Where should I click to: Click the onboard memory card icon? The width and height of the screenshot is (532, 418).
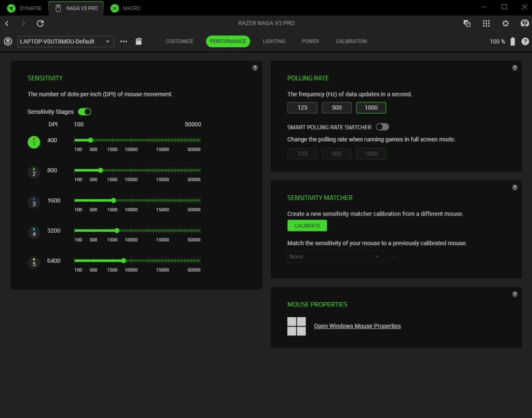139,42
